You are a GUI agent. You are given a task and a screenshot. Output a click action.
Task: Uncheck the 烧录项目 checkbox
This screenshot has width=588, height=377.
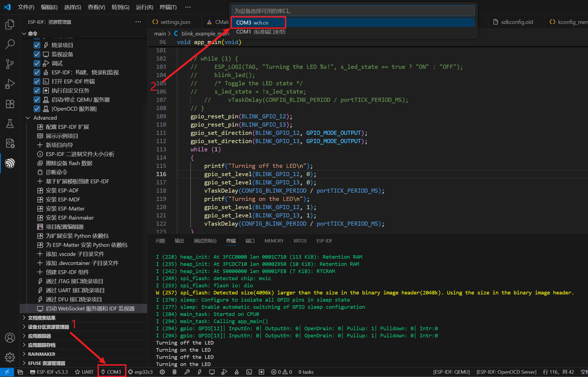(x=37, y=45)
